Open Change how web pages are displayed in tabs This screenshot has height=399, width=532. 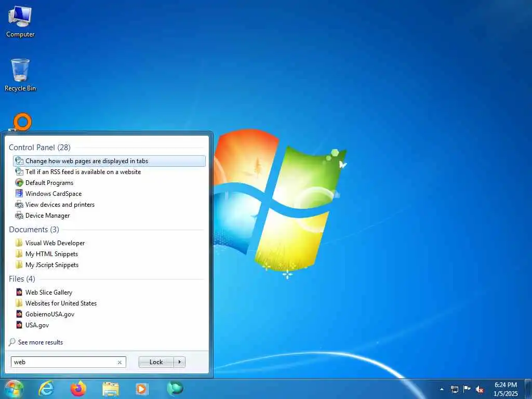tap(109, 161)
